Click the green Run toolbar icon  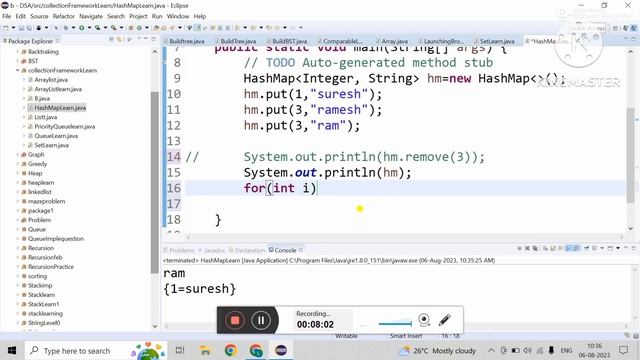click(82, 28)
